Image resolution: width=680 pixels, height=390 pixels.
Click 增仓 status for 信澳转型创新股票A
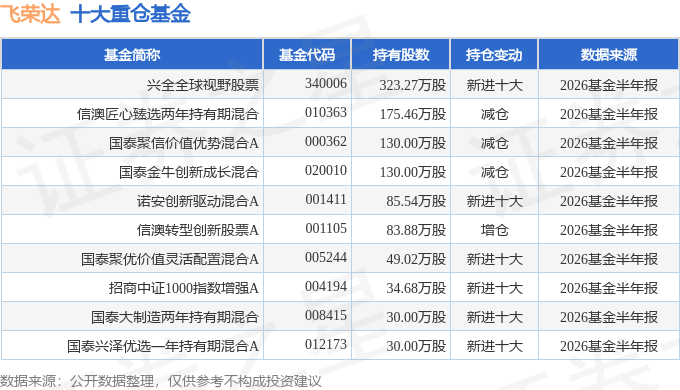494,230
